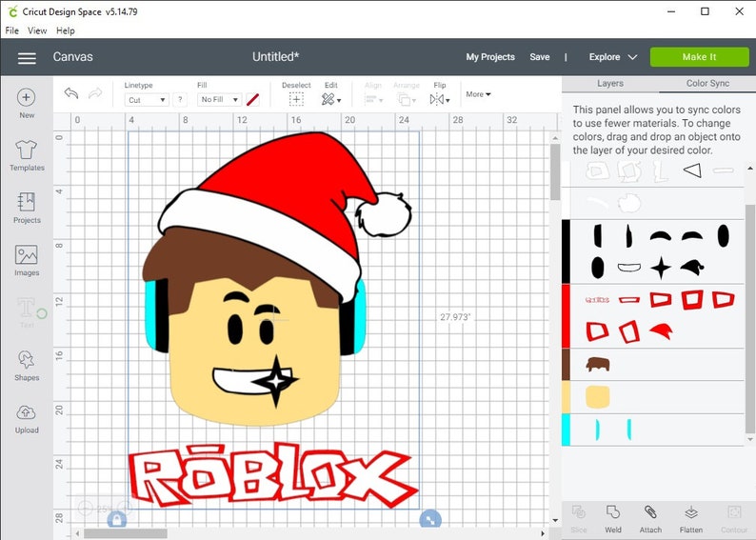Click the Slice tool

click(x=579, y=518)
